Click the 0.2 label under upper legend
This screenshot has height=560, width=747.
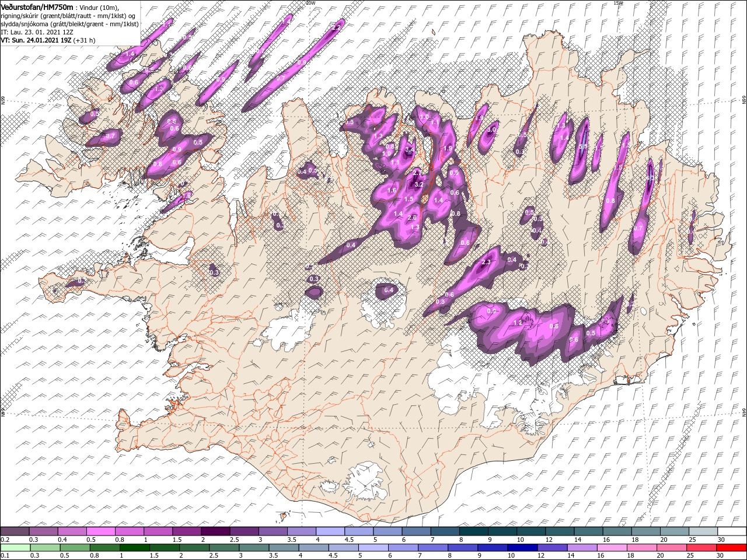coord(5,540)
